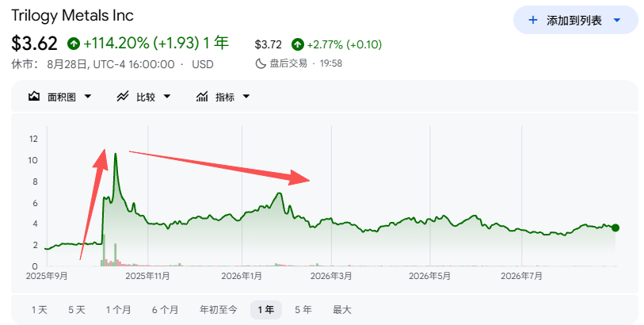Click the 2026年7月 axis label
The image size is (644, 325).
click(521, 276)
